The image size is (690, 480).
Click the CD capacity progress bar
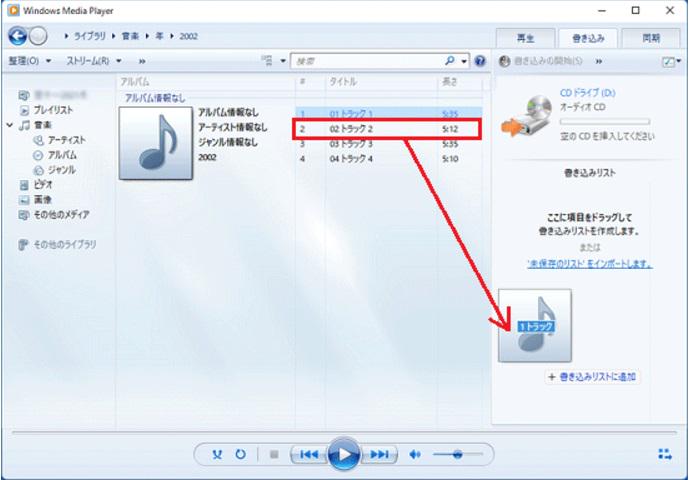coord(605,121)
